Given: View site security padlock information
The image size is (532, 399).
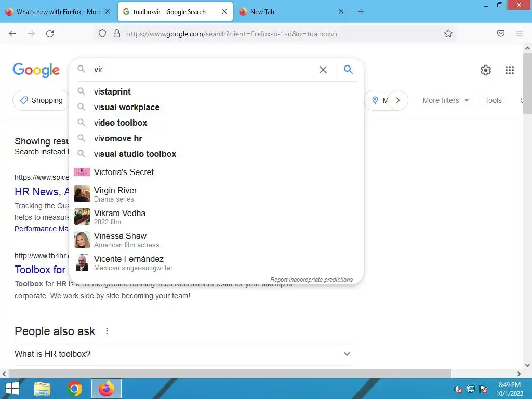Looking at the screenshot, I should pos(117,33).
